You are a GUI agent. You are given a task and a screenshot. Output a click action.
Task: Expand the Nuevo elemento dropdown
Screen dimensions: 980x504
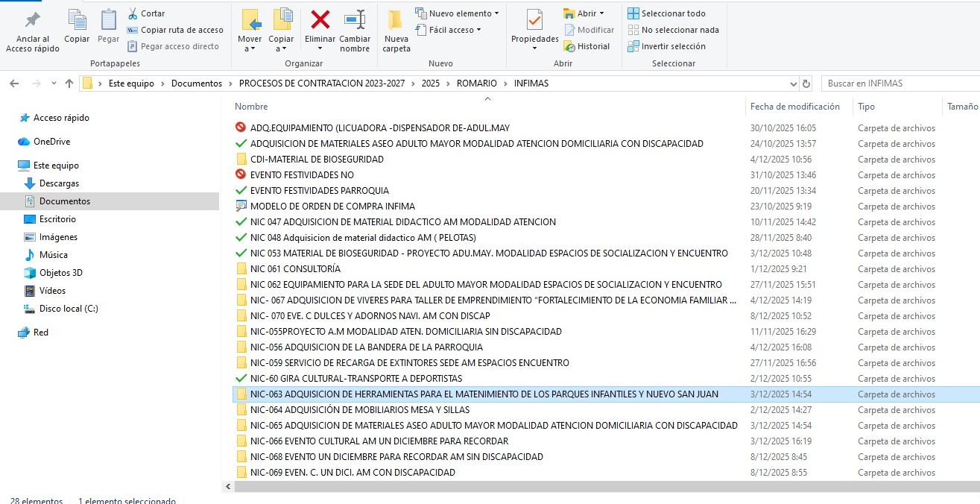click(457, 13)
